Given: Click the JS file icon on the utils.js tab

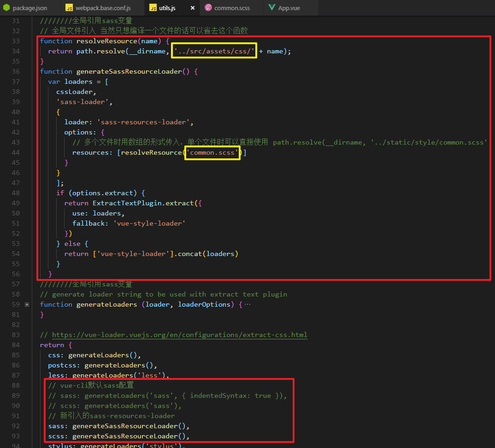Looking at the screenshot, I should coord(153,8).
